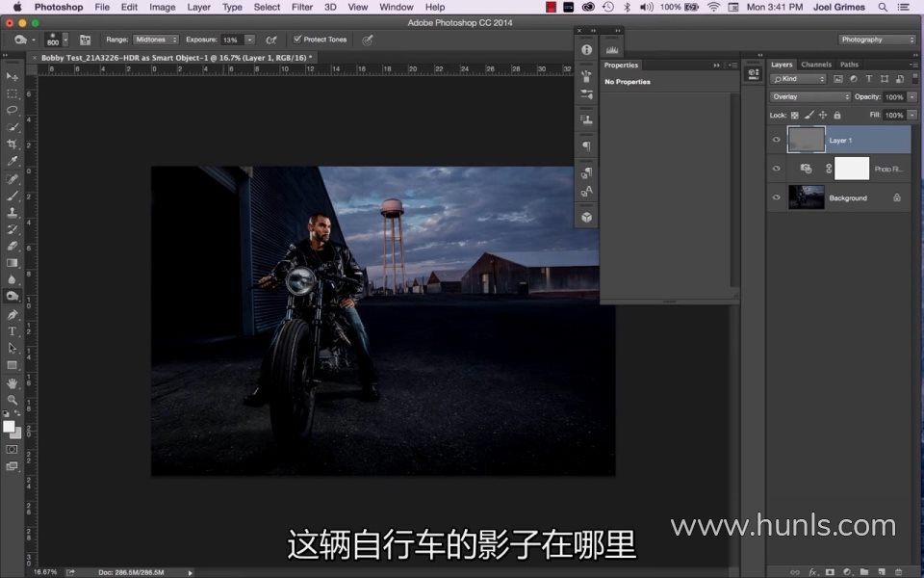
Task: Open the brush preset picker dropdown
Action: 64,39
